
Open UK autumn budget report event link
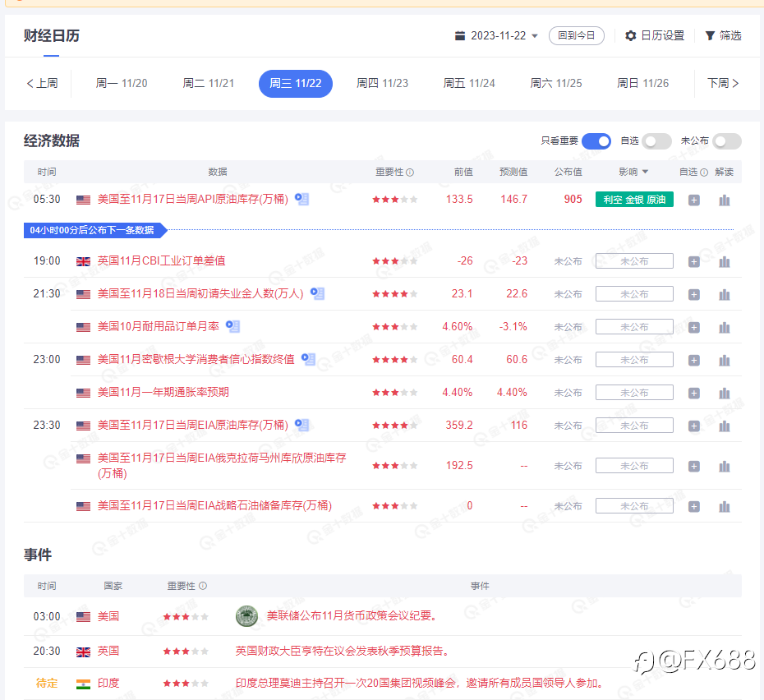(342, 652)
